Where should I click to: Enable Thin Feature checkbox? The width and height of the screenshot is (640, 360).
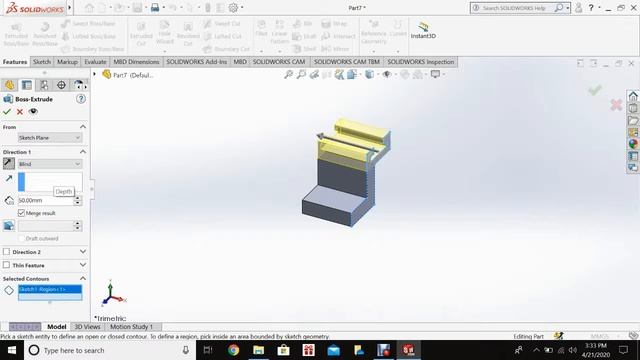[6, 265]
